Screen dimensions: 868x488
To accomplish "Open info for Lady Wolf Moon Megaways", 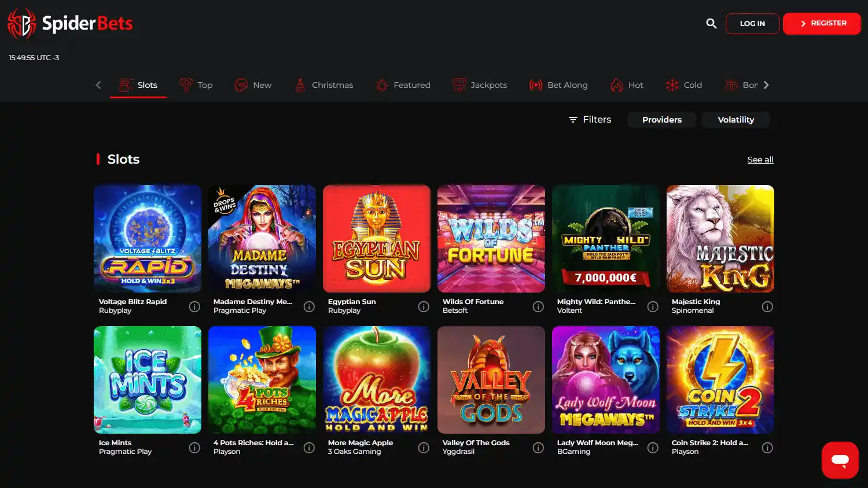I will pos(653,448).
